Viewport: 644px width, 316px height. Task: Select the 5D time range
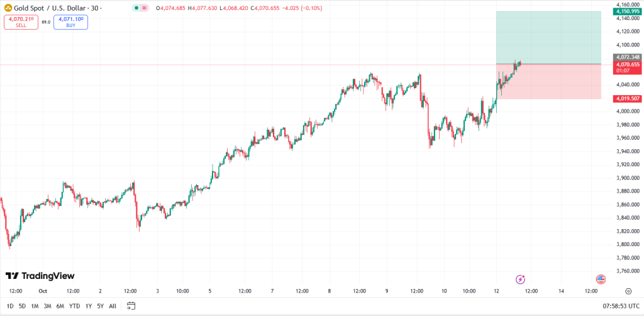coord(22,306)
